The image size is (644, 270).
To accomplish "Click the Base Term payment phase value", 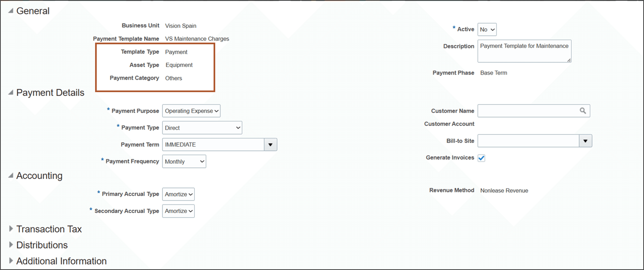I will point(494,73).
